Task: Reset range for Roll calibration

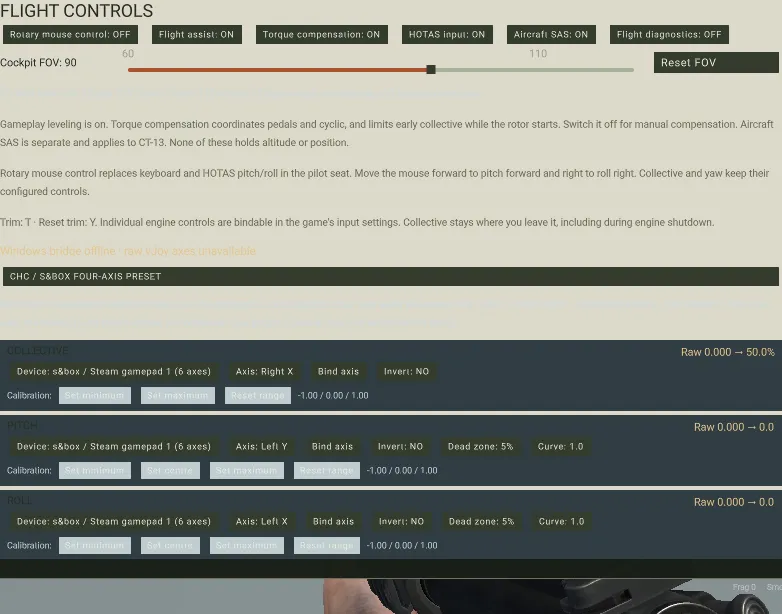Action: click(327, 545)
